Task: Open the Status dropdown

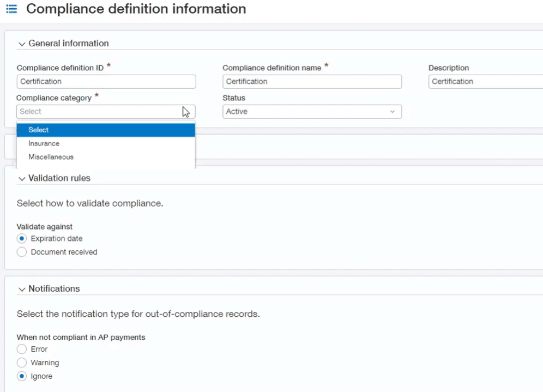Action: [312, 111]
